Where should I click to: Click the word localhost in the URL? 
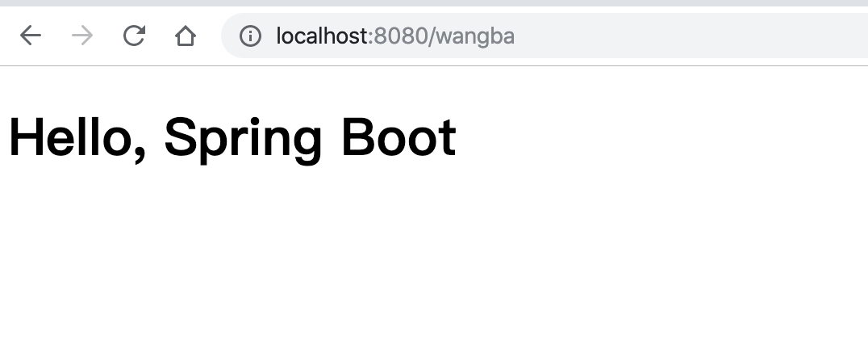[x=322, y=36]
